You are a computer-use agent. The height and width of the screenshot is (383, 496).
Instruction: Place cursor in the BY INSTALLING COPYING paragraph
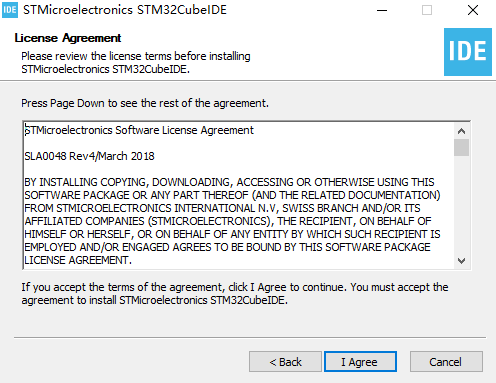[x=232, y=221]
